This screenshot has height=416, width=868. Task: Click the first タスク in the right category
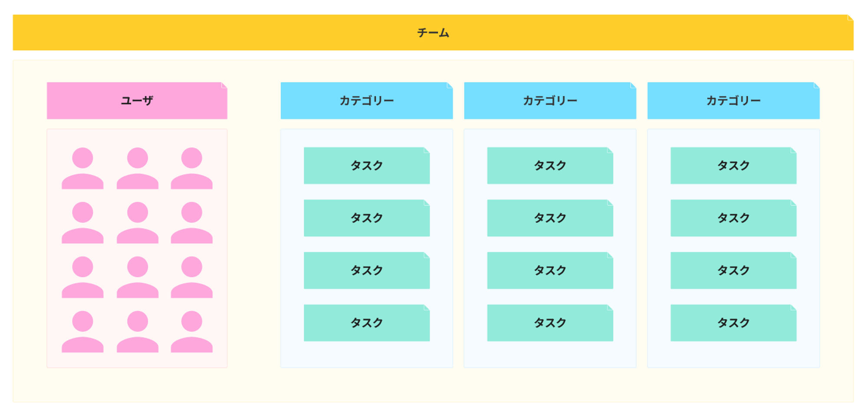[733, 165]
